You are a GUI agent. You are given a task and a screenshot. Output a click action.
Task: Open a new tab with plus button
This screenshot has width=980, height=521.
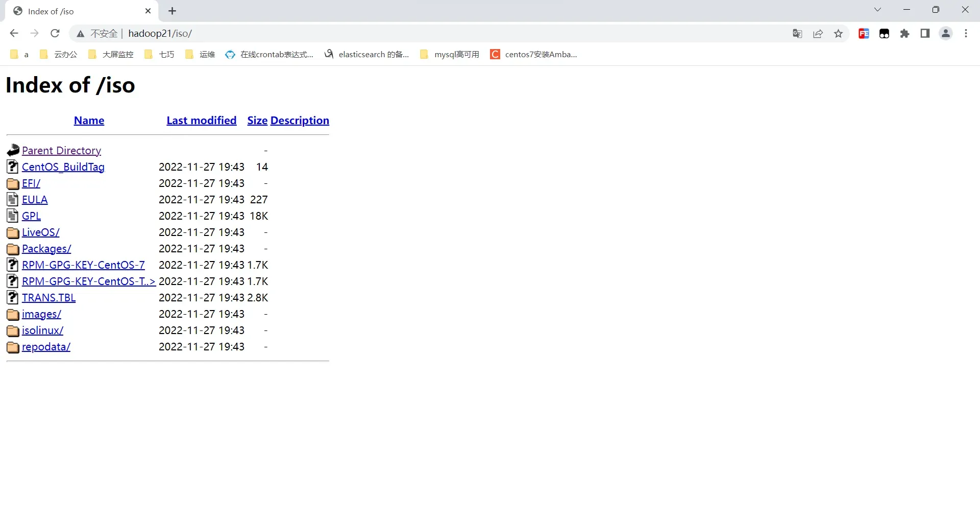tap(173, 11)
